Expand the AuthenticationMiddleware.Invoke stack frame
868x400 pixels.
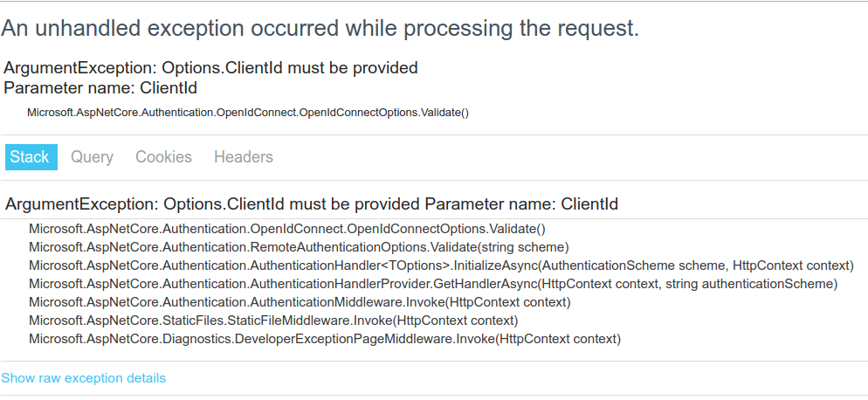point(299,302)
